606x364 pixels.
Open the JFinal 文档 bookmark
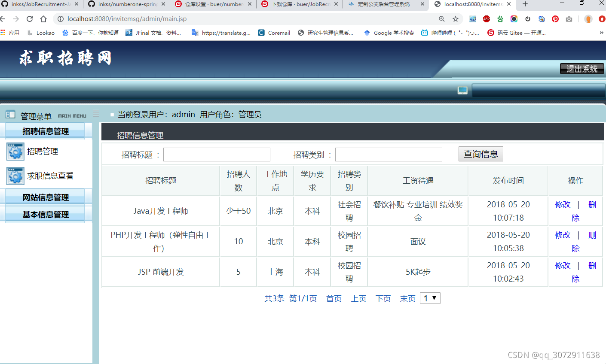[x=153, y=33]
